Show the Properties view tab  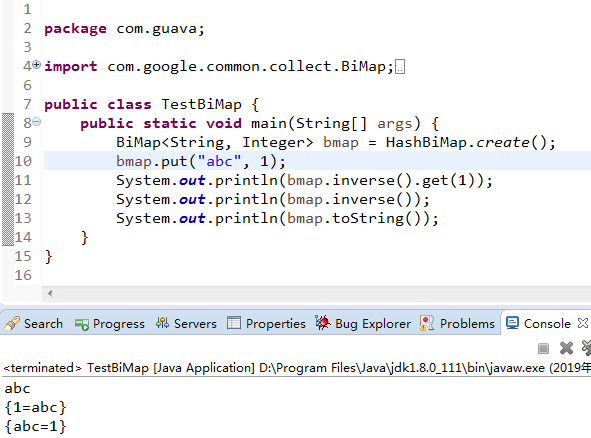point(266,323)
